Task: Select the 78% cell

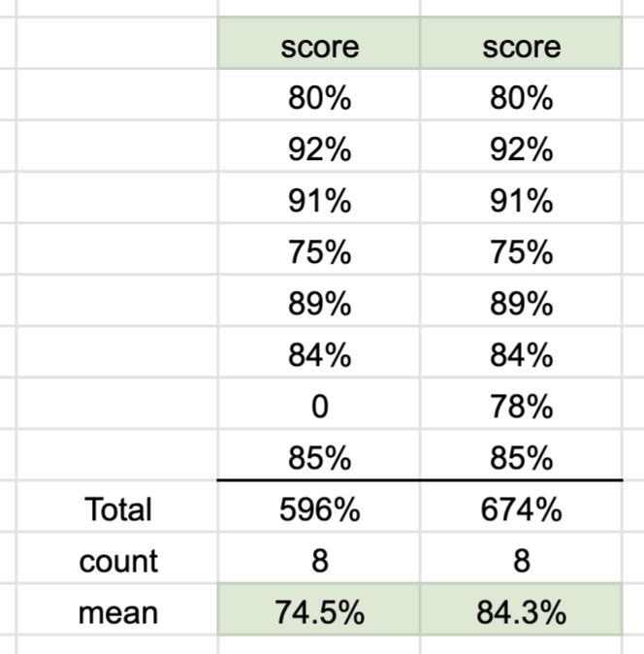Action: tap(521, 404)
